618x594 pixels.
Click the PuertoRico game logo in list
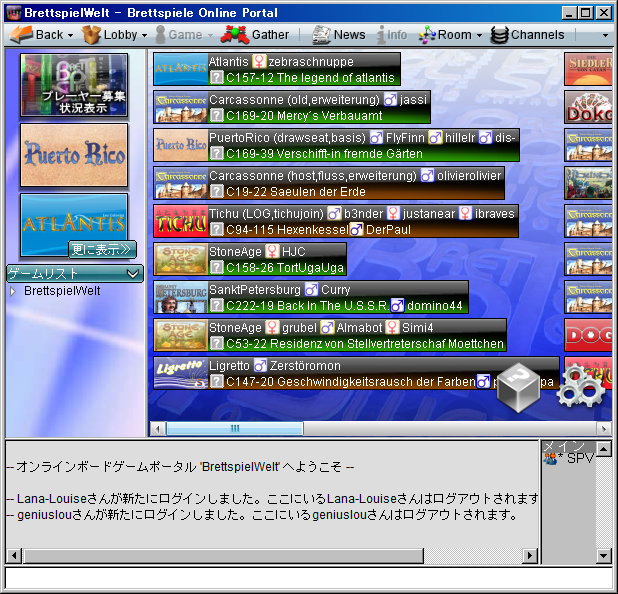(x=181, y=145)
